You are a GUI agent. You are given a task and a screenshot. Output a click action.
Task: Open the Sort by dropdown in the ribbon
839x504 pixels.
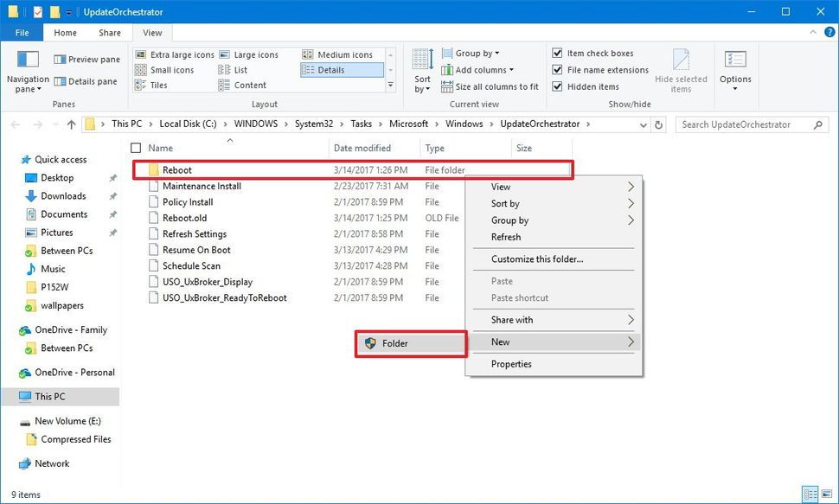[x=421, y=69]
